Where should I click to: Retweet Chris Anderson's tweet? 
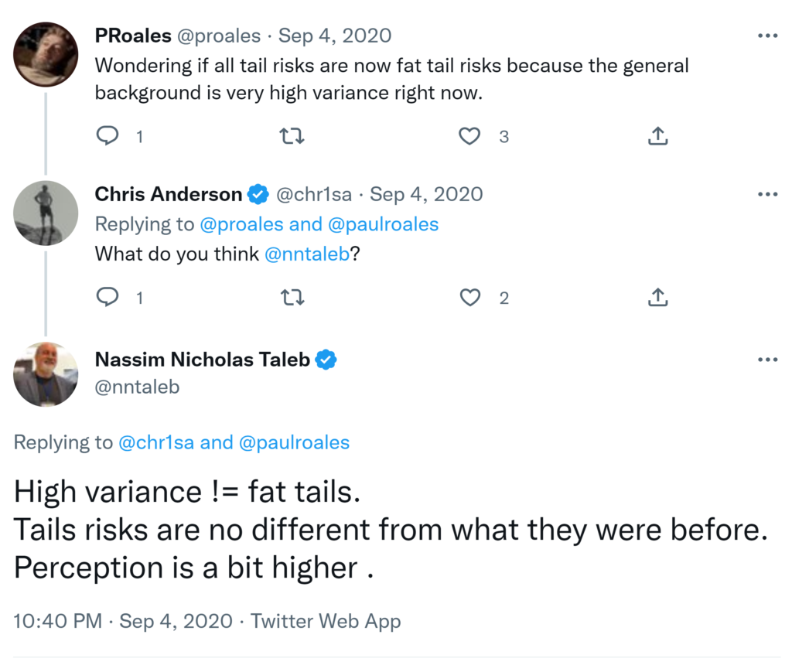point(292,297)
